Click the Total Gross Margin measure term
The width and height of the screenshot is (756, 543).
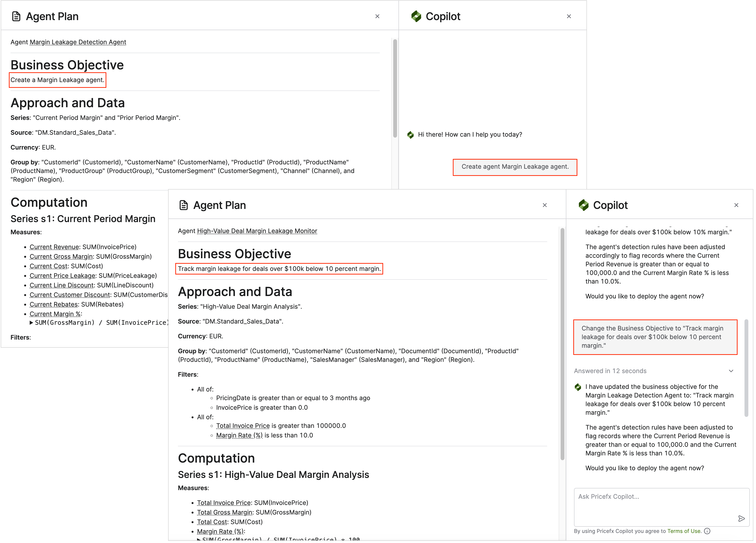coord(225,512)
